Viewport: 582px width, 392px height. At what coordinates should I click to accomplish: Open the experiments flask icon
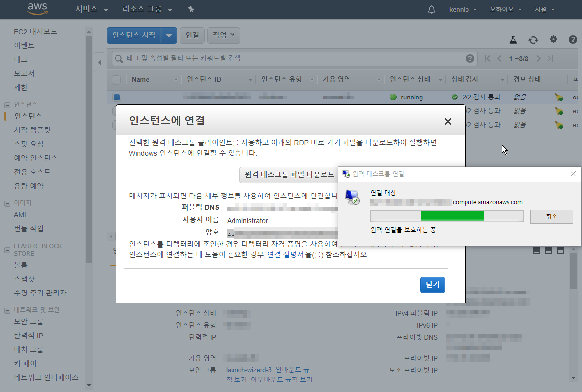513,40
